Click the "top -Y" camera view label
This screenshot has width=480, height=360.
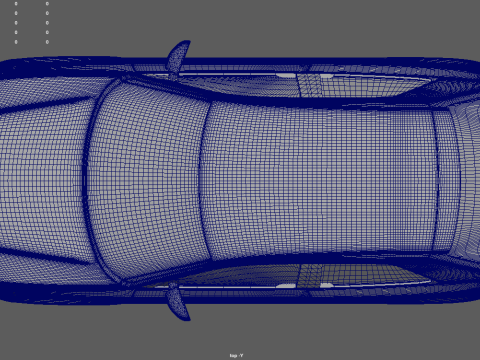pos(236,356)
